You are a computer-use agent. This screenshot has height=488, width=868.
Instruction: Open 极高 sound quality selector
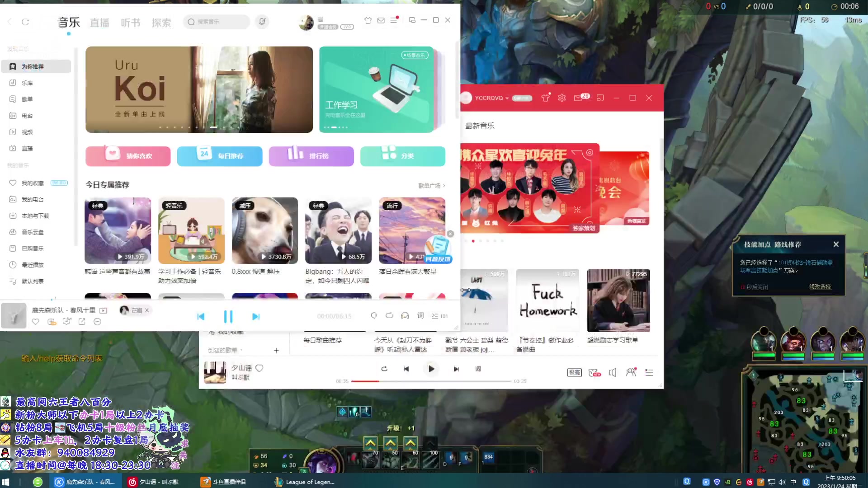click(x=574, y=372)
